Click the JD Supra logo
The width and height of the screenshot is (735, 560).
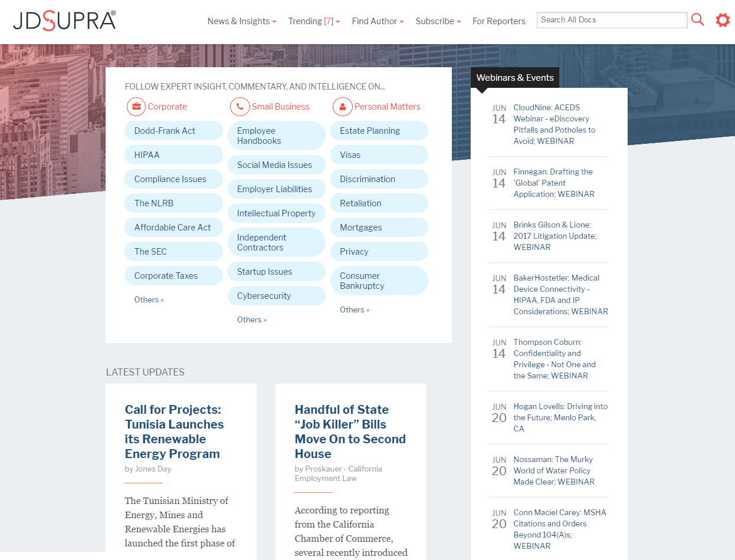click(64, 21)
